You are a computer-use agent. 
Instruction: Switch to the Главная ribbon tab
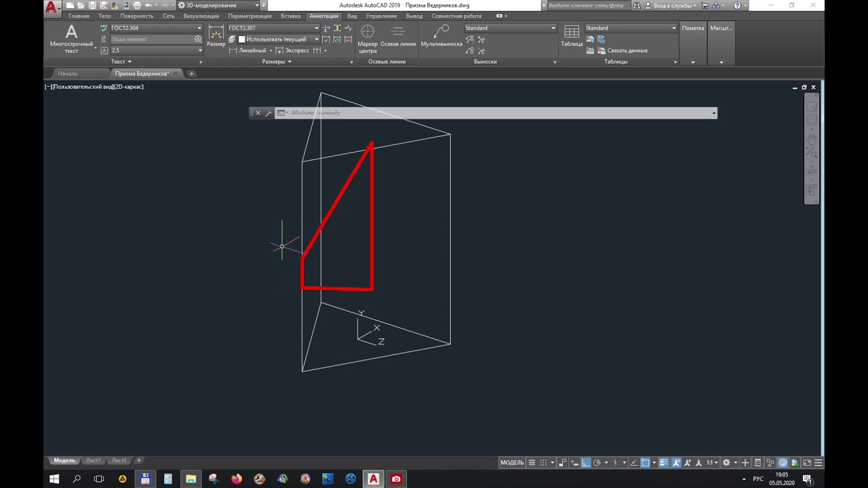pyautogui.click(x=79, y=16)
